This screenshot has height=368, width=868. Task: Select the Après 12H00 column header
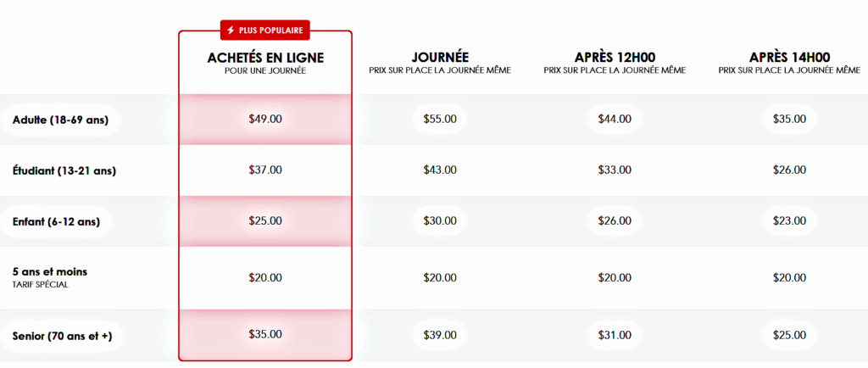click(615, 63)
